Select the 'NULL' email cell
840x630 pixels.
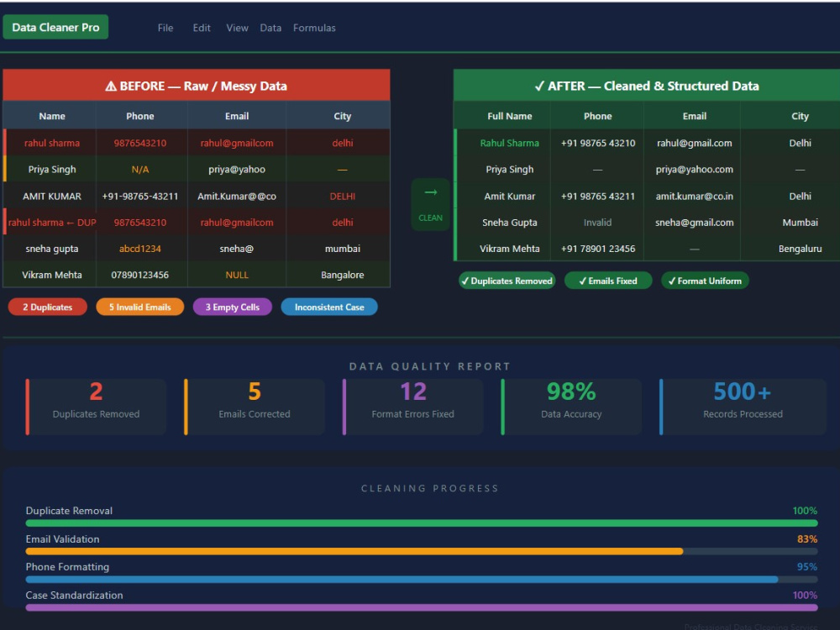(x=237, y=275)
